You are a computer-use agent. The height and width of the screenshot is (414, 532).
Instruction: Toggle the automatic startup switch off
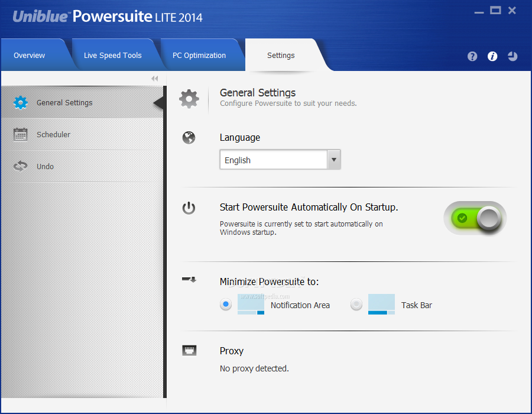click(x=475, y=218)
